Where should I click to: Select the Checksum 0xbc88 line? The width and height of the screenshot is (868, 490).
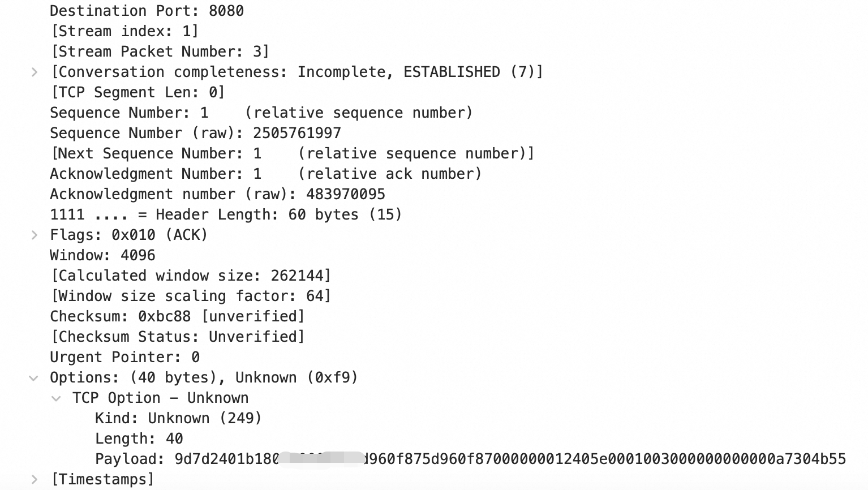point(177,316)
